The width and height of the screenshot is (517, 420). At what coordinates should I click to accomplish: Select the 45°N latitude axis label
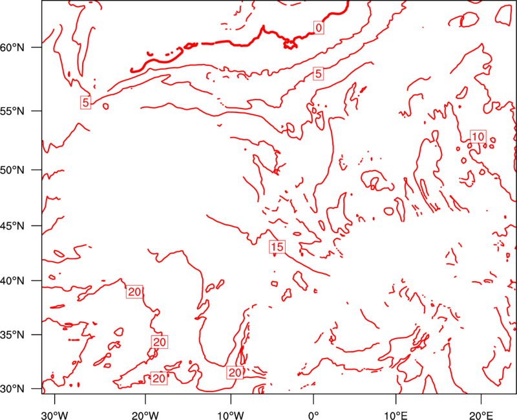12,226
